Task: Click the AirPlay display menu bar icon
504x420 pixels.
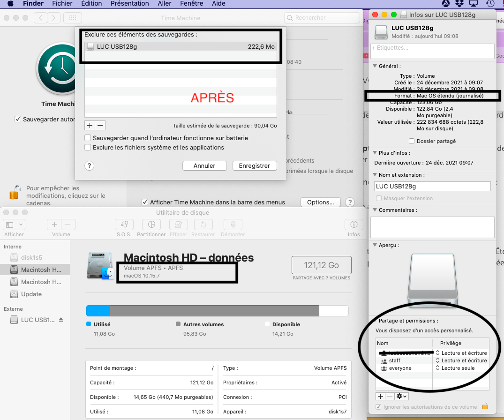Action: (474, 4)
